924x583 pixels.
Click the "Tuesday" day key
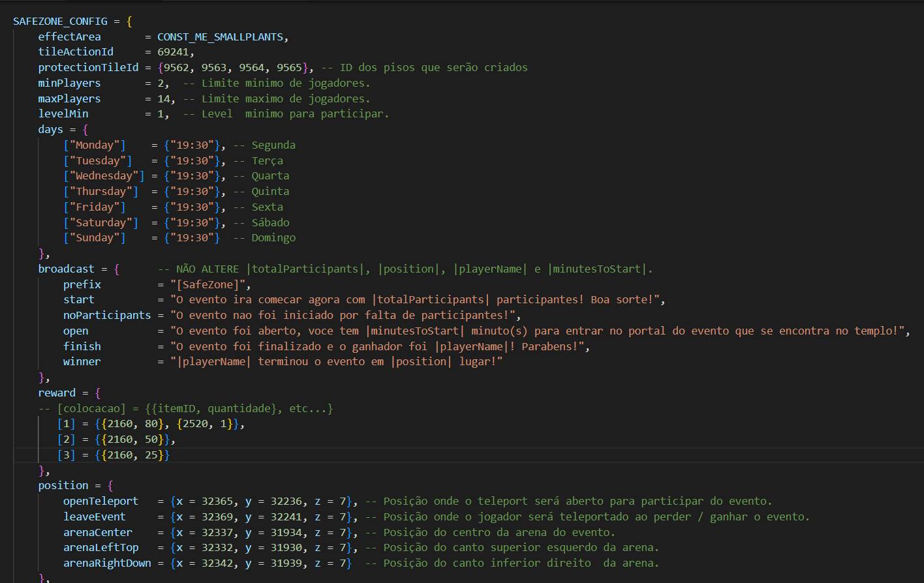98,161
